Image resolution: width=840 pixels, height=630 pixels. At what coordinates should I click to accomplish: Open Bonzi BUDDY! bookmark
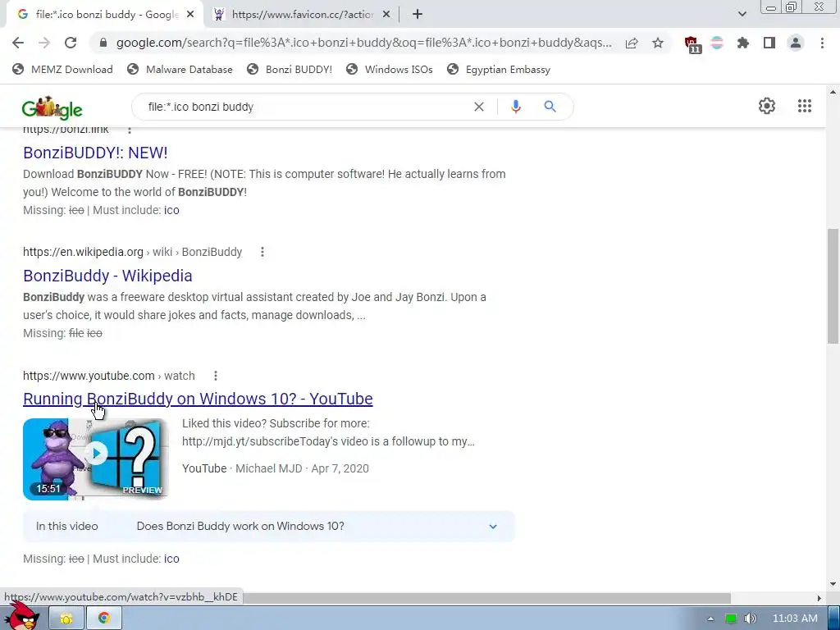(290, 70)
